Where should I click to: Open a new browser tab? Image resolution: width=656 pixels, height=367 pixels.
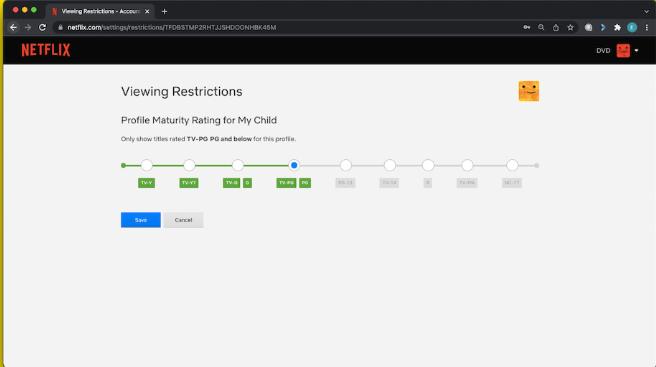(x=164, y=12)
